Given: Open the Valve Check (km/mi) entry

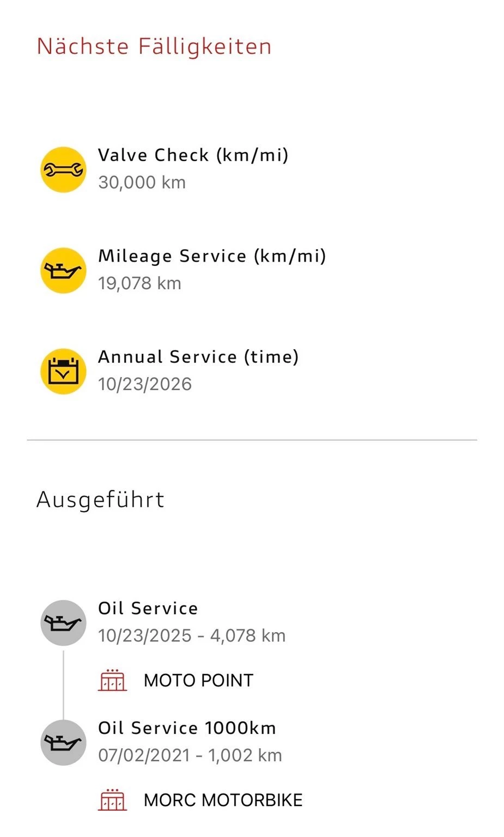Looking at the screenshot, I should click(193, 155).
